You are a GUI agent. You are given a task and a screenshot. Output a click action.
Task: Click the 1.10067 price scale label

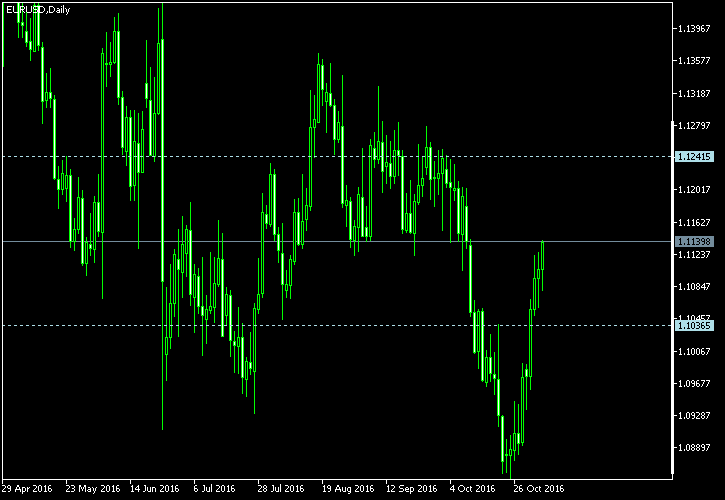coord(694,351)
